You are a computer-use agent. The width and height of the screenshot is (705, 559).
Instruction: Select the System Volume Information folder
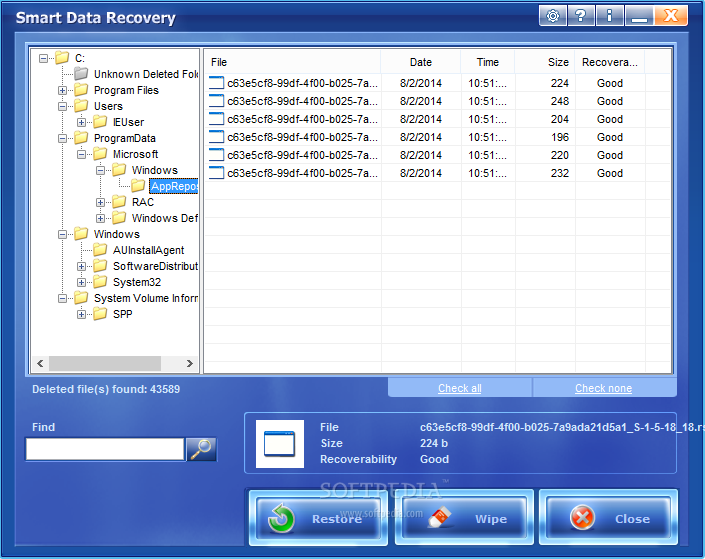click(x=146, y=298)
